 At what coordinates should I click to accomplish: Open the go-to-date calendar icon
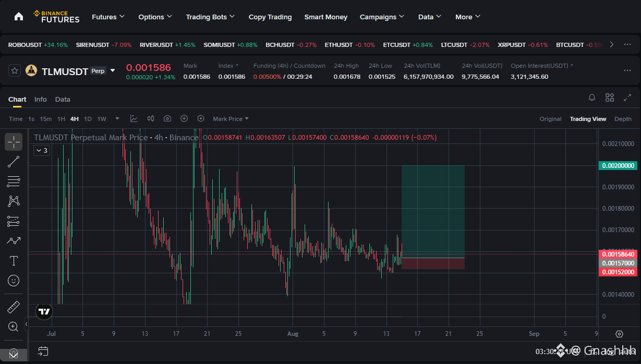pyautogui.click(x=43, y=351)
